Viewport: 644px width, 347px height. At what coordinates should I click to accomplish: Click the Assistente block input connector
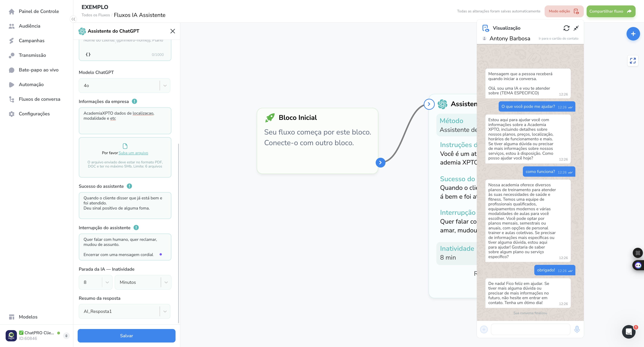point(429,104)
